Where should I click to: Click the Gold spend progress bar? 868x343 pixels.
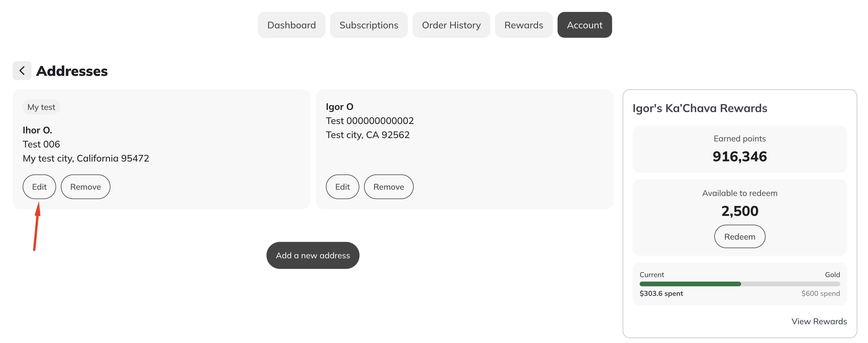(740, 284)
